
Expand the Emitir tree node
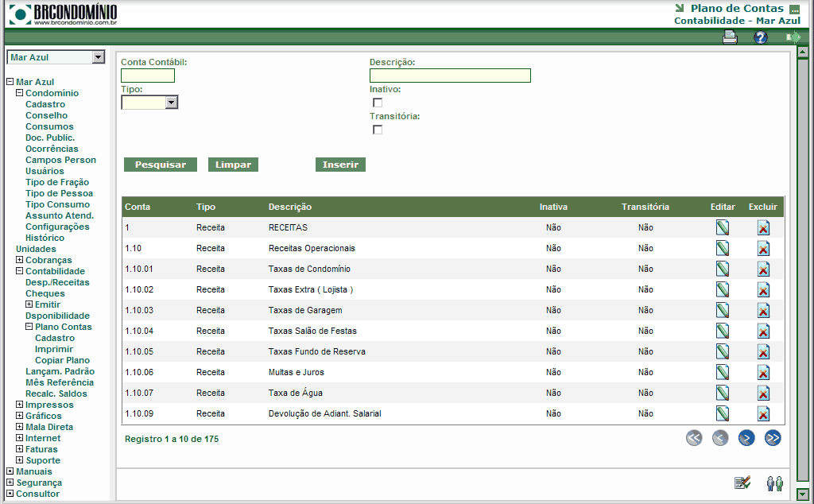pos(29,304)
